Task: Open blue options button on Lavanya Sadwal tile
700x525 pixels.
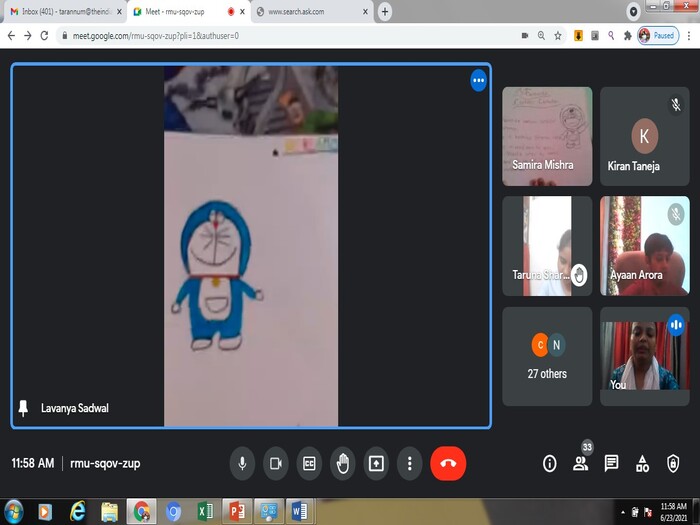Action: [x=479, y=80]
